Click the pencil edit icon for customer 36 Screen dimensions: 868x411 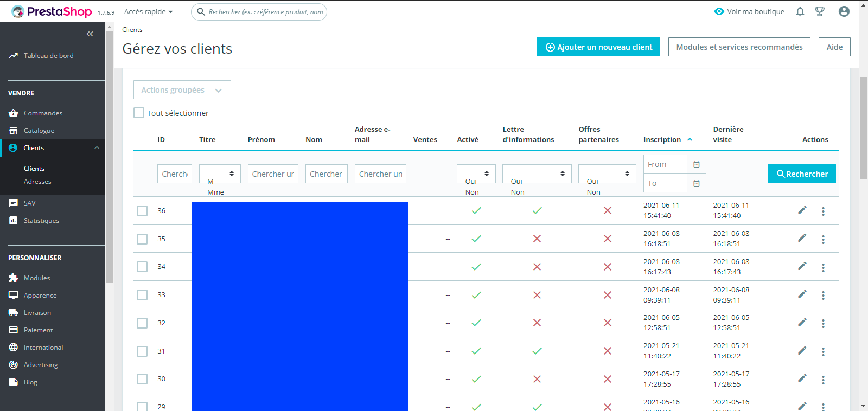[x=802, y=210]
